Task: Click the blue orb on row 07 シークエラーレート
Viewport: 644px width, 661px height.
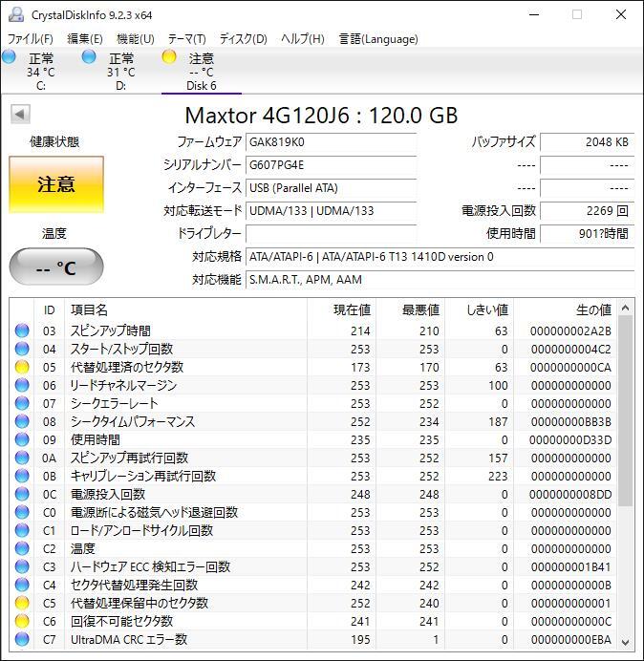Action: tap(22, 403)
